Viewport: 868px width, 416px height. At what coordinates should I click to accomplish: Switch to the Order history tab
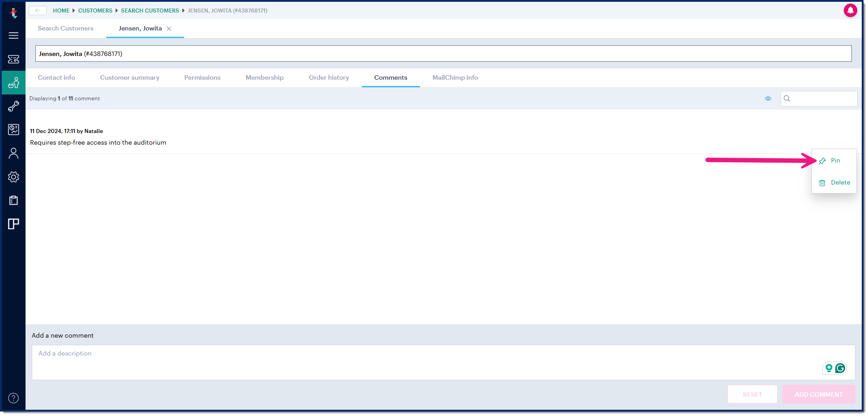coord(328,77)
